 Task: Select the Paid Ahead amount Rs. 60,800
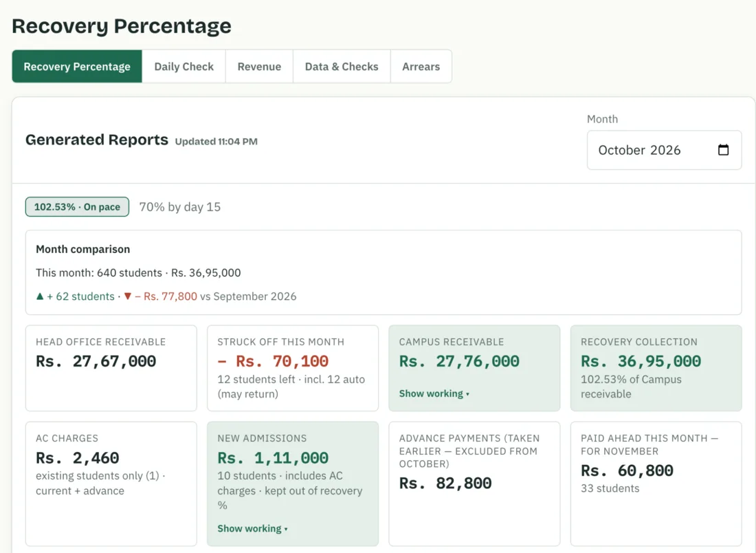pyautogui.click(x=627, y=470)
